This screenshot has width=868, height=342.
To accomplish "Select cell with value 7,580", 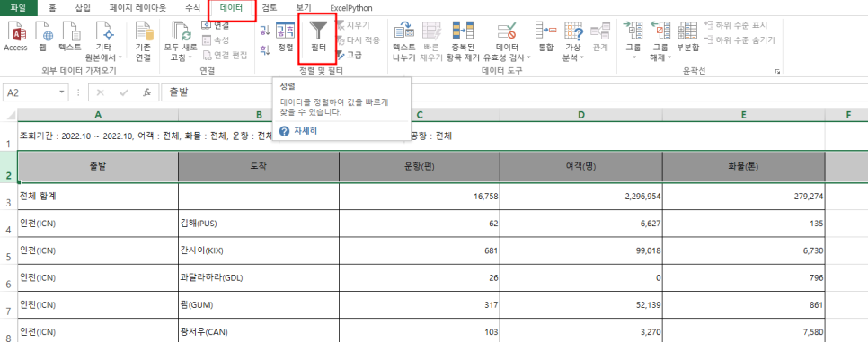I will (743, 331).
